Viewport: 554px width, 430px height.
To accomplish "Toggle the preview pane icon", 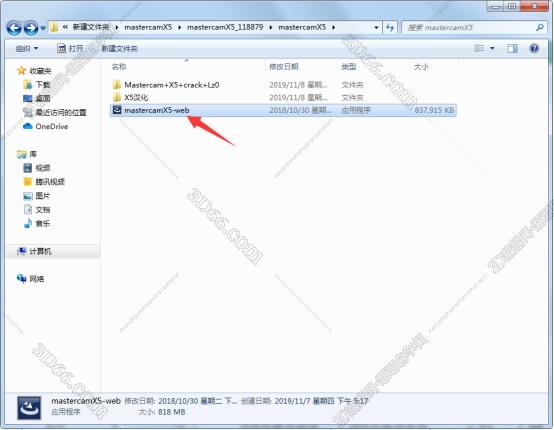I will pyautogui.click(x=512, y=48).
